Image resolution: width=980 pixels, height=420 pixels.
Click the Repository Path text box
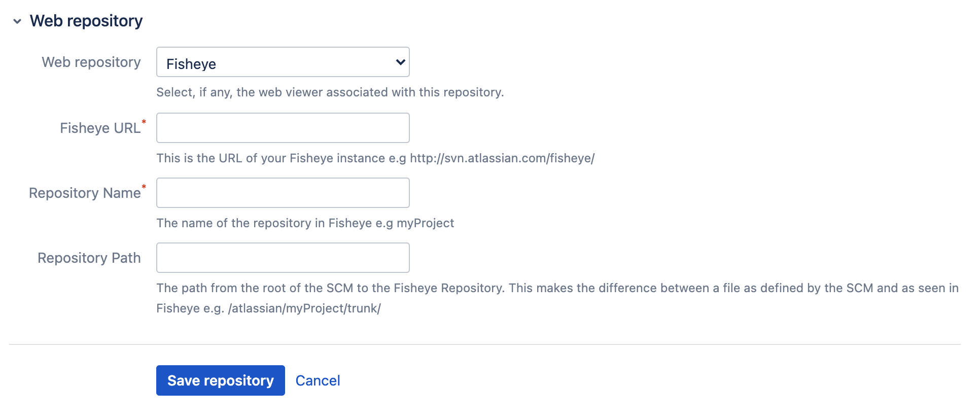click(283, 257)
